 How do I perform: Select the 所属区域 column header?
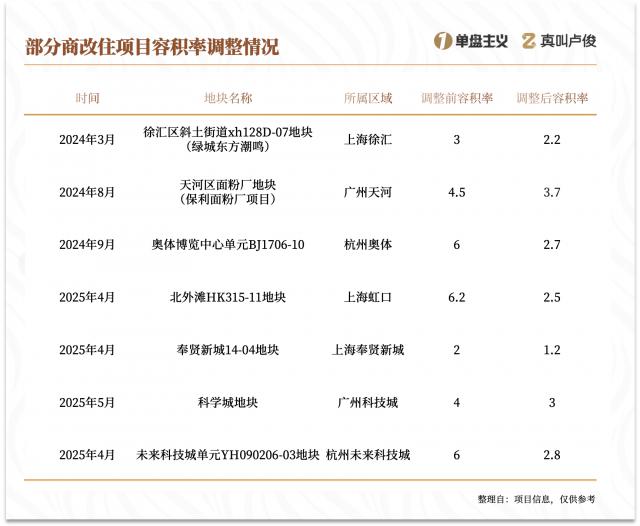click(x=368, y=99)
